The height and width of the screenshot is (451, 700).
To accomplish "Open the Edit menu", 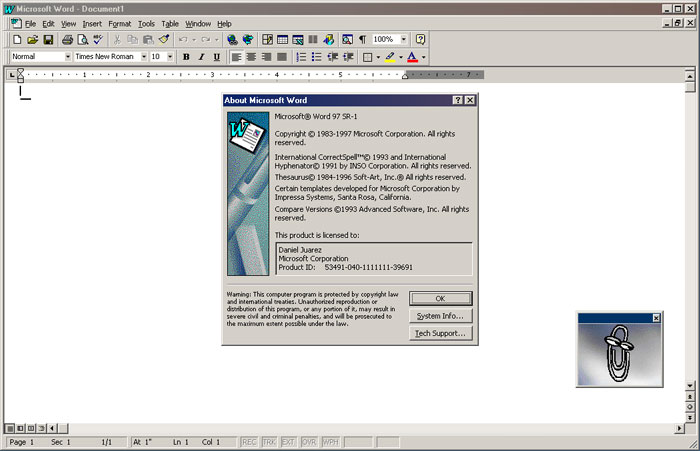I will click(x=48, y=24).
